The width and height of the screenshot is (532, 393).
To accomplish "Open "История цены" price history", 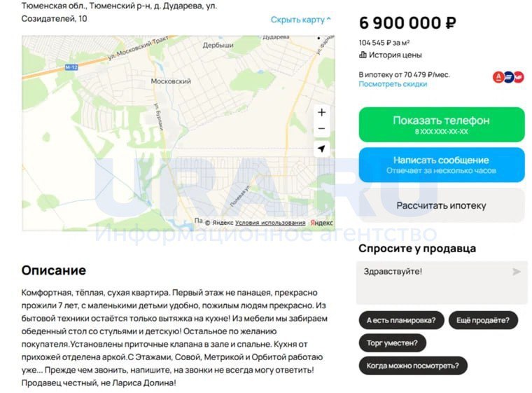I will 395,55.
